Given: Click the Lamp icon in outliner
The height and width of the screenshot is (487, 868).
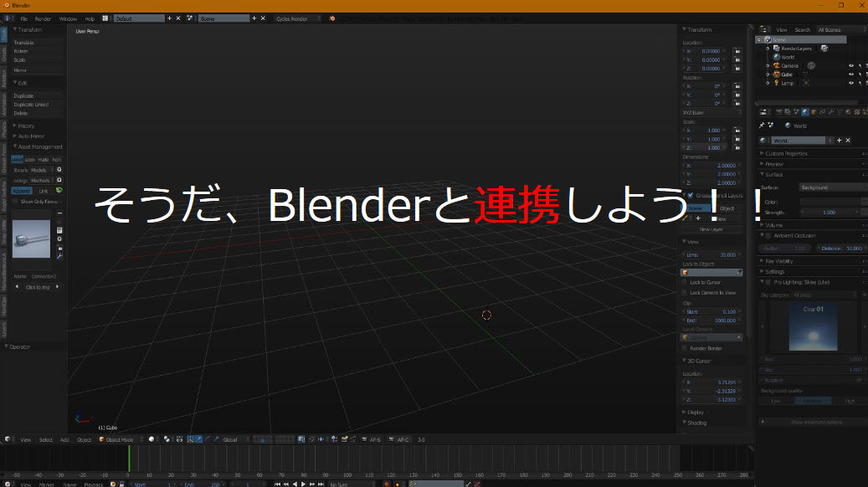Looking at the screenshot, I should point(777,84).
